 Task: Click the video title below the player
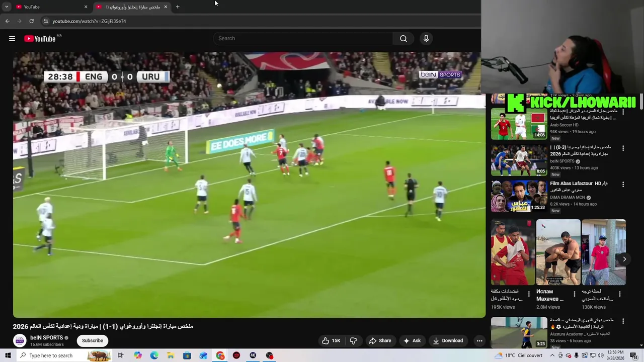pyautogui.click(x=103, y=326)
